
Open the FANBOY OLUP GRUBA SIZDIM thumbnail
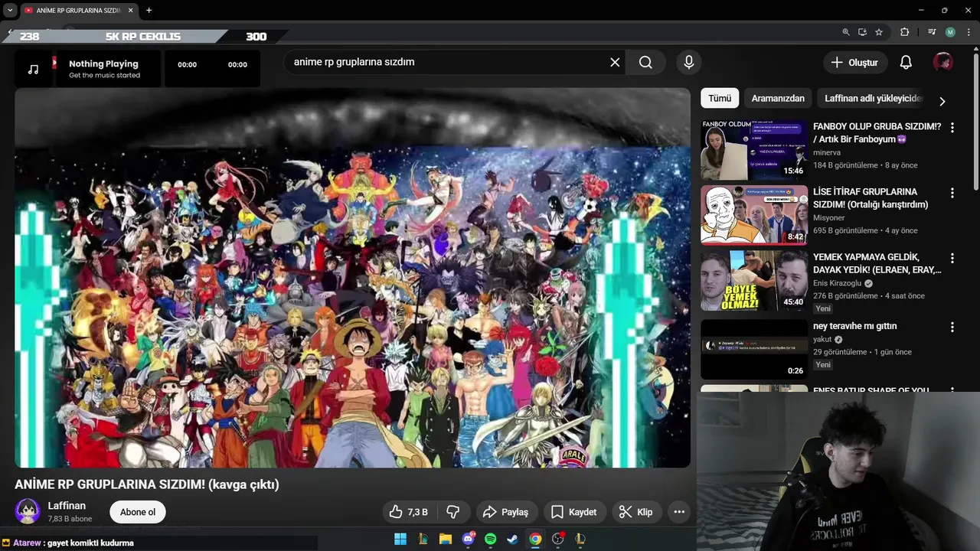point(754,149)
